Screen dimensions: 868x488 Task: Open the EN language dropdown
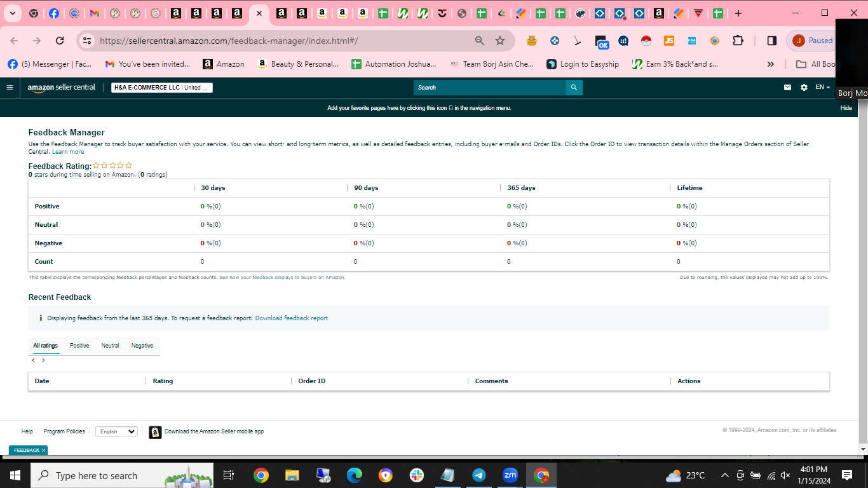[823, 88]
